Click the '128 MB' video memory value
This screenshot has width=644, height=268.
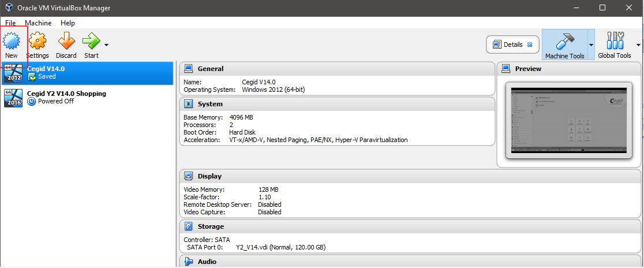click(x=268, y=189)
